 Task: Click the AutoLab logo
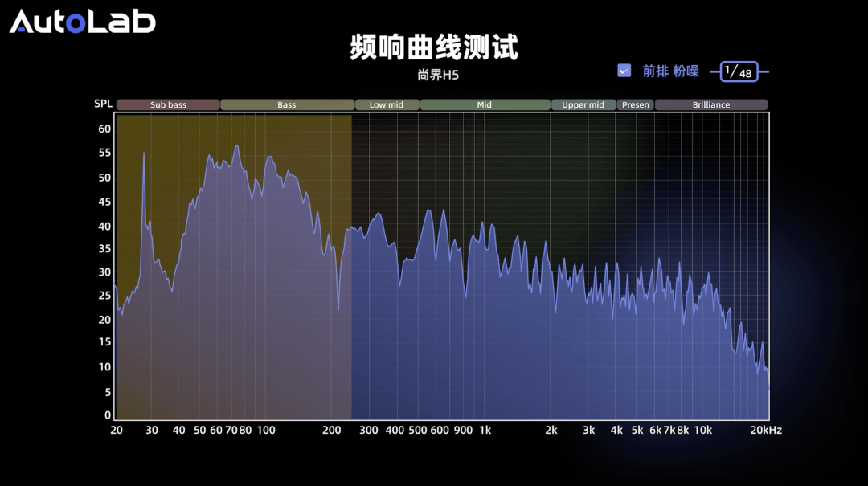[80, 22]
